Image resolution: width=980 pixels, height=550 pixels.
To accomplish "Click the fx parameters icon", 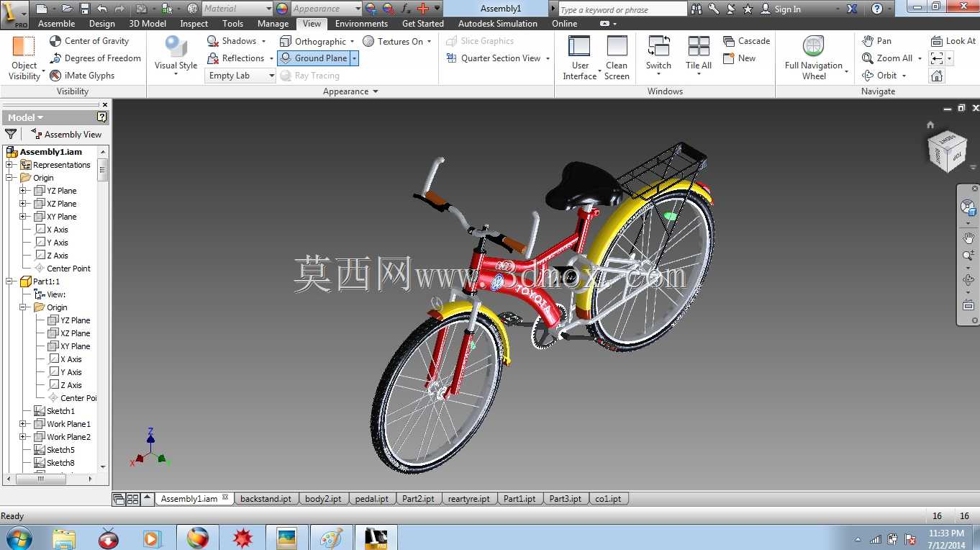I will click(x=406, y=9).
